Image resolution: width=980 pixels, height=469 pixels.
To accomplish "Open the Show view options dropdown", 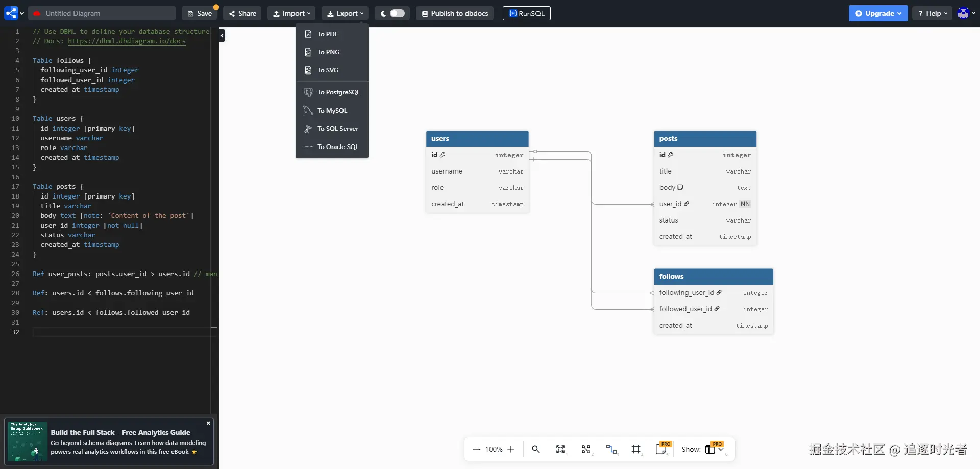I will [x=715, y=449].
